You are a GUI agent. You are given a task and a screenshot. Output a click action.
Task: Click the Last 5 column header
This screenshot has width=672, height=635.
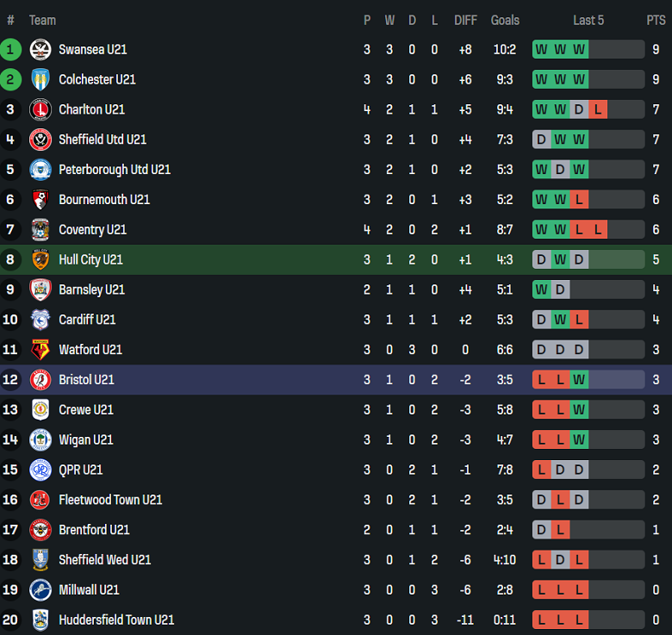[588, 20]
